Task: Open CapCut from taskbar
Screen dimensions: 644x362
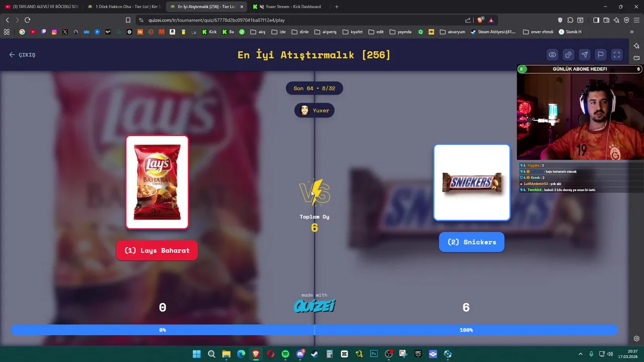Action: coord(344,354)
